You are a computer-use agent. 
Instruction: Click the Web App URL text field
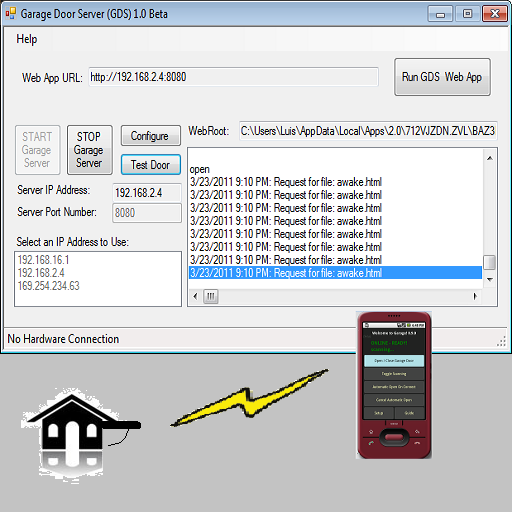[233, 77]
